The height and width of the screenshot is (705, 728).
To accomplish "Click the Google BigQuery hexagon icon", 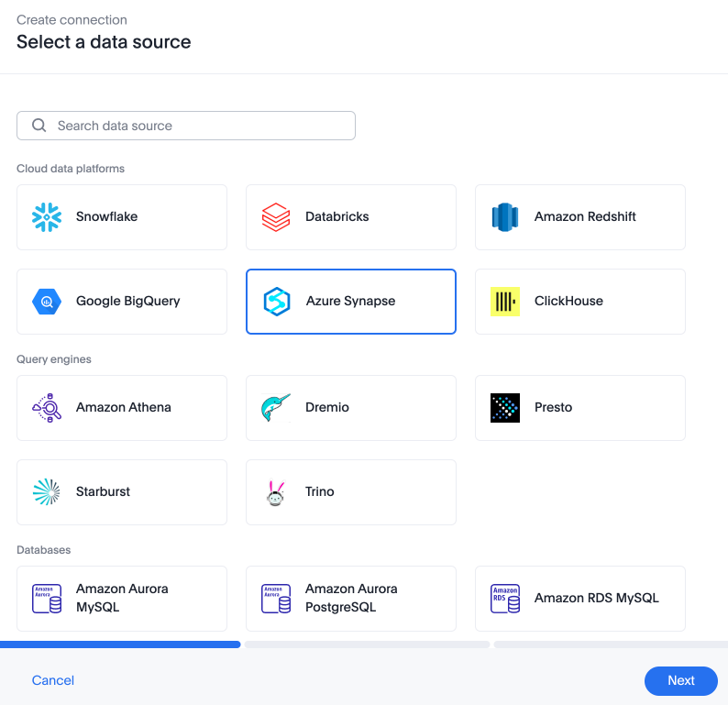I will (x=47, y=302).
